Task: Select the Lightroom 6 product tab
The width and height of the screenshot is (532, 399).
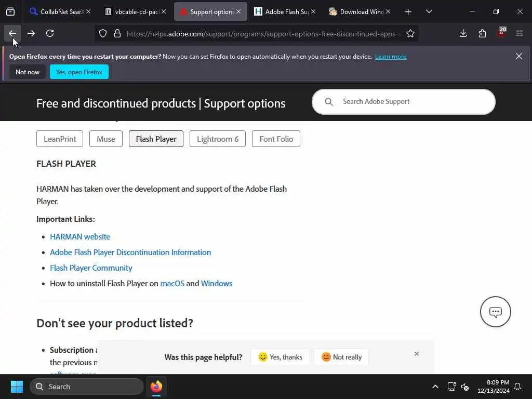Action: pos(218,139)
